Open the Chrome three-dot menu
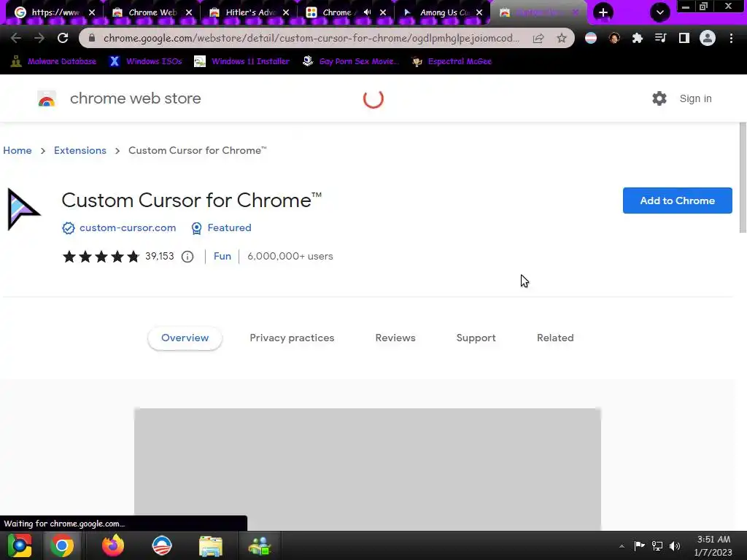 click(731, 38)
